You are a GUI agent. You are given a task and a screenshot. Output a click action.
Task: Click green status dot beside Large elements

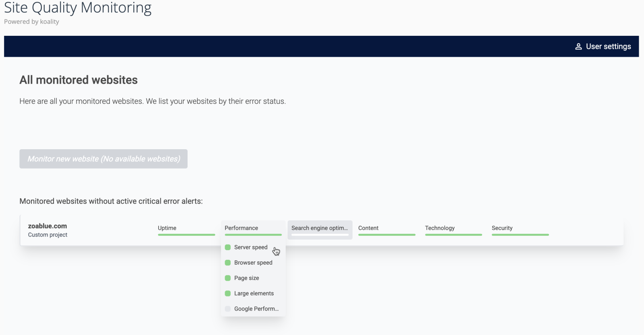(x=228, y=294)
